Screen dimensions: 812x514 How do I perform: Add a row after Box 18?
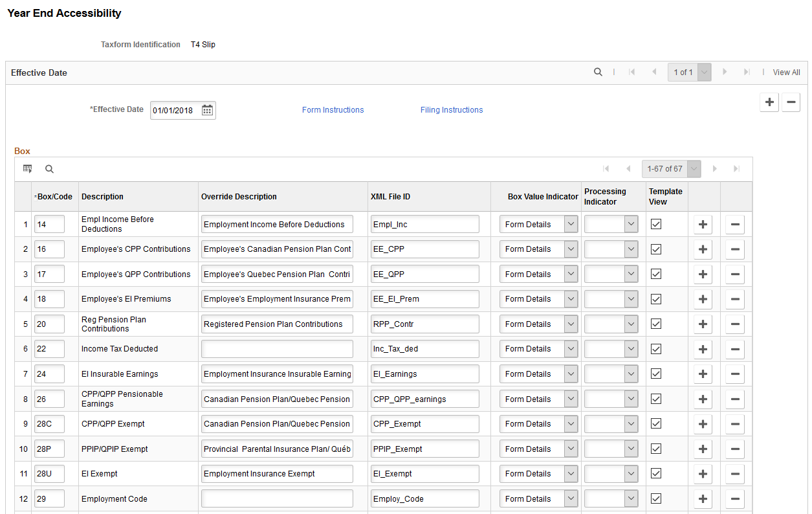(703, 299)
